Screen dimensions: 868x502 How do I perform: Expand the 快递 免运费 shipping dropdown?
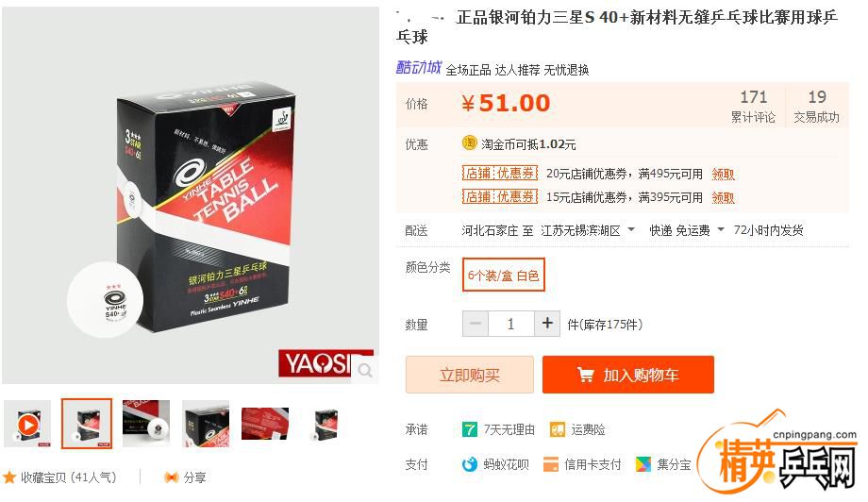[721, 229]
